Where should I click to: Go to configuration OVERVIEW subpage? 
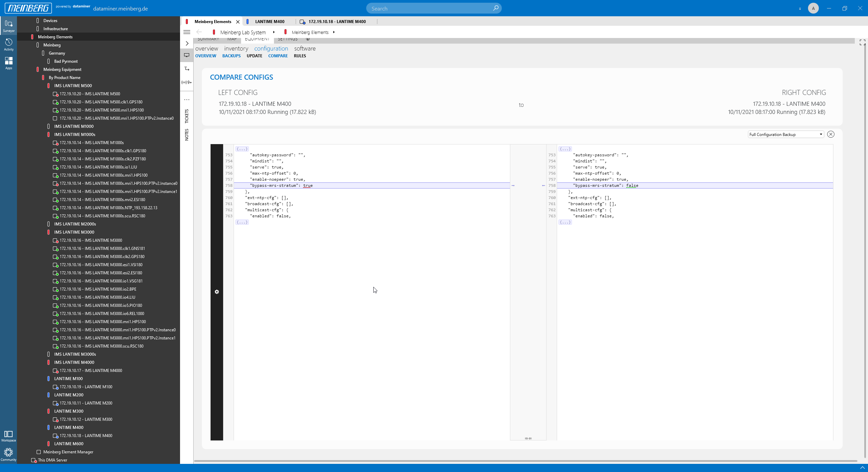(x=205, y=56)
